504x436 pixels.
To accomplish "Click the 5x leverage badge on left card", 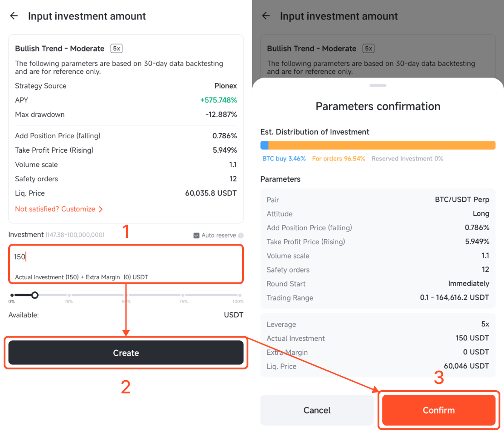I will 116,48.
